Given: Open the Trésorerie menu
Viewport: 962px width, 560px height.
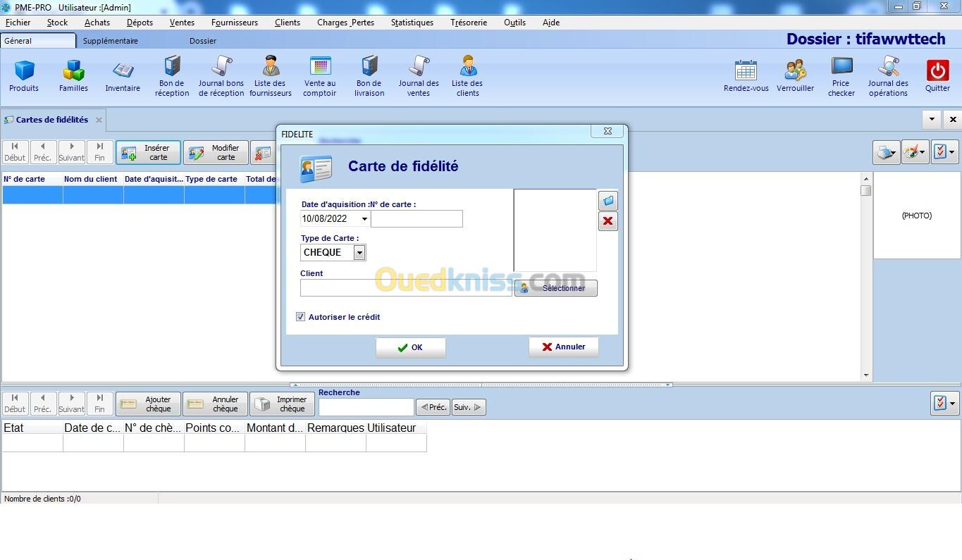Looking at the screenshot, I should (x=469, y=23).
